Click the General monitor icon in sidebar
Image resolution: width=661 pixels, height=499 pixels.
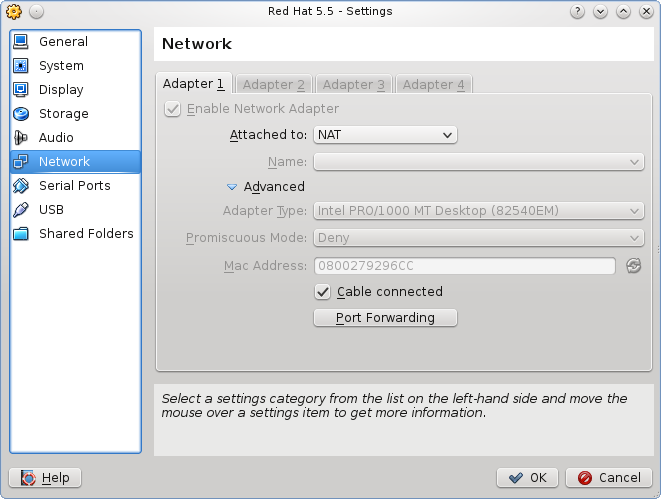tap(21, 41)
